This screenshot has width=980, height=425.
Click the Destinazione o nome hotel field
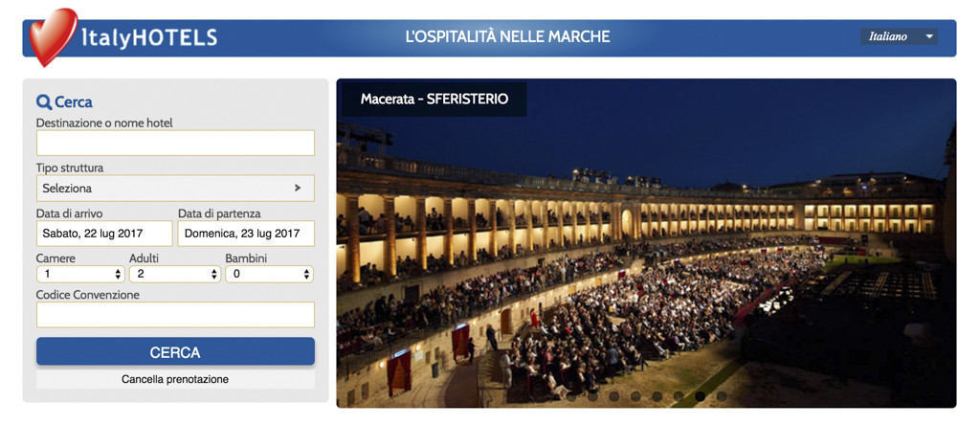(x=176, y=144)
